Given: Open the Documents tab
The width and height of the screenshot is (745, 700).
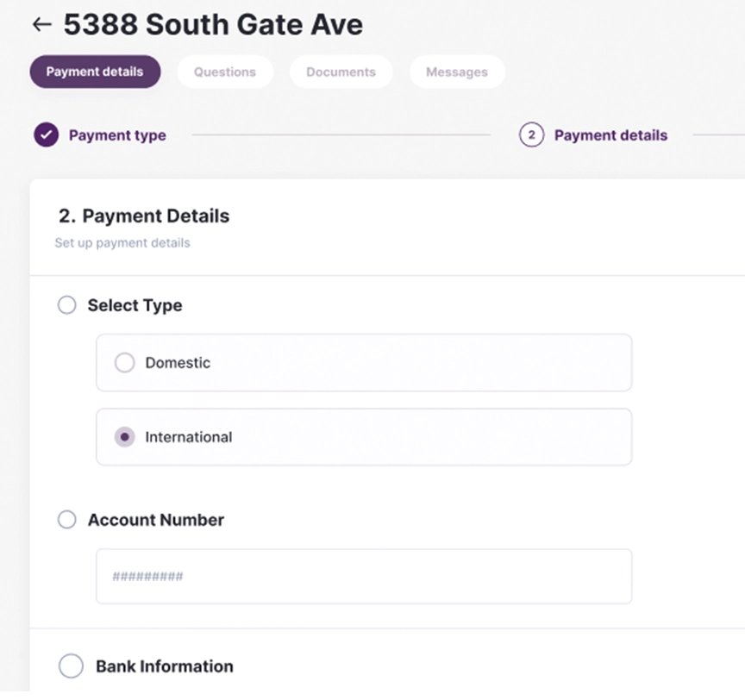Looking at the screenshot, I should coord(341,72).
